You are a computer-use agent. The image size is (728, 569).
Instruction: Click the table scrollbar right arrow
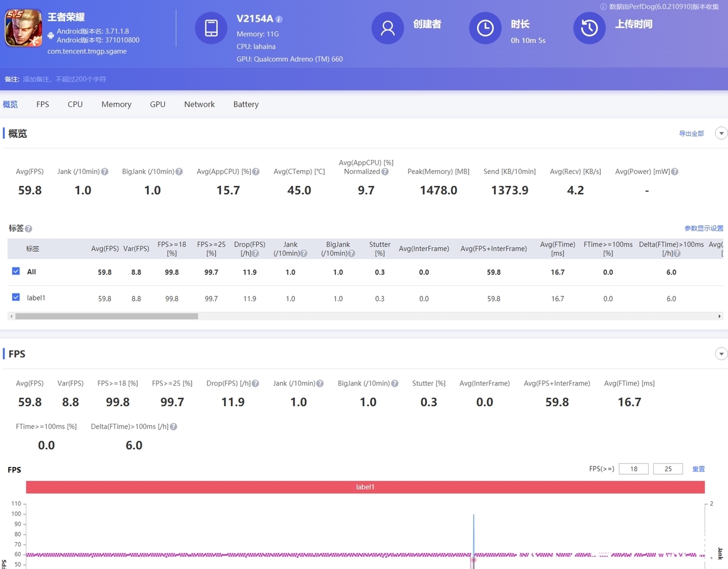[720, 316]
